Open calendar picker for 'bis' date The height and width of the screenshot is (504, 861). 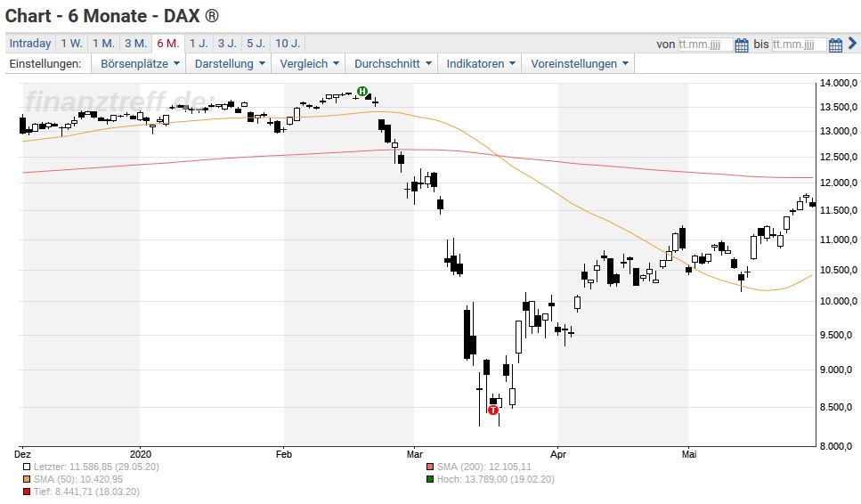835,45
